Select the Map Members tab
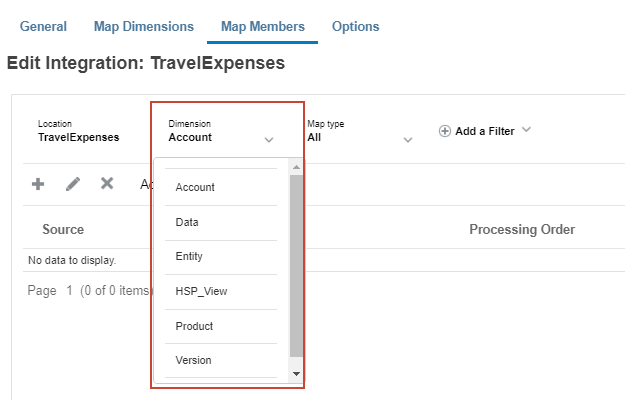This screenshot has height=400, width=625. [x=262, y=26]
